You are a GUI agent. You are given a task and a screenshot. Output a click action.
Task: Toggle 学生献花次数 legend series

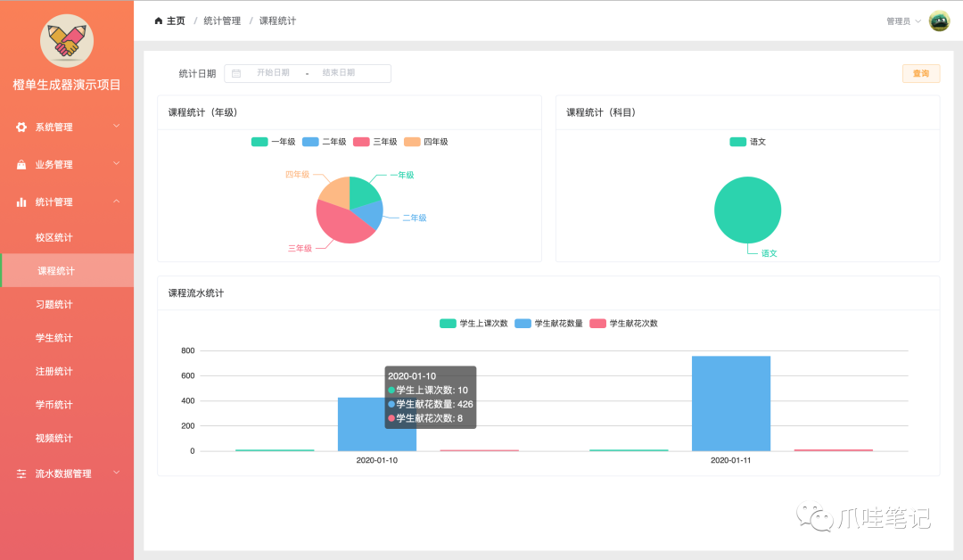pyautogui.click(x=623, y=324)
